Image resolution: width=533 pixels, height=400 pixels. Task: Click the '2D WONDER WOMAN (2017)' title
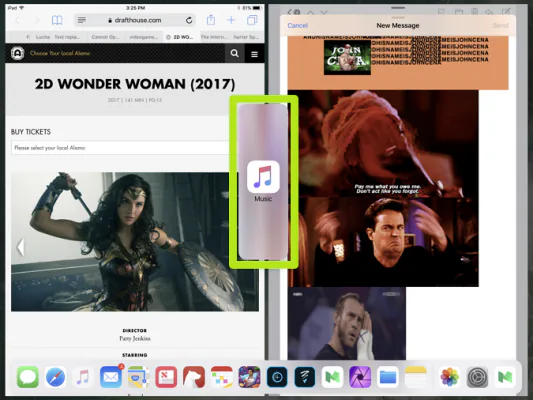tap(135, 84)
